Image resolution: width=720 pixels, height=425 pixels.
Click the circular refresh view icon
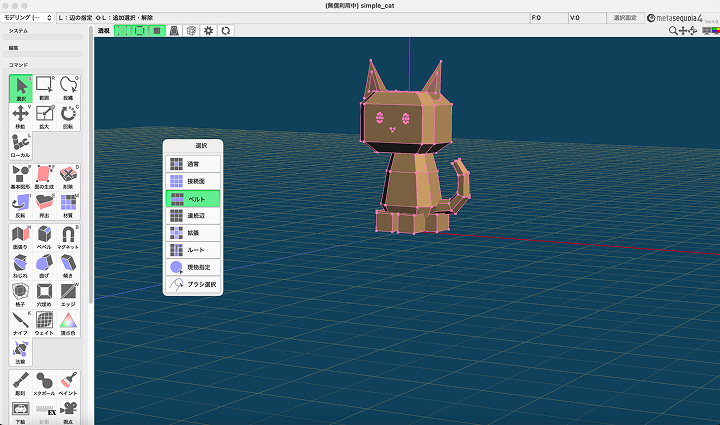point(225,31)
